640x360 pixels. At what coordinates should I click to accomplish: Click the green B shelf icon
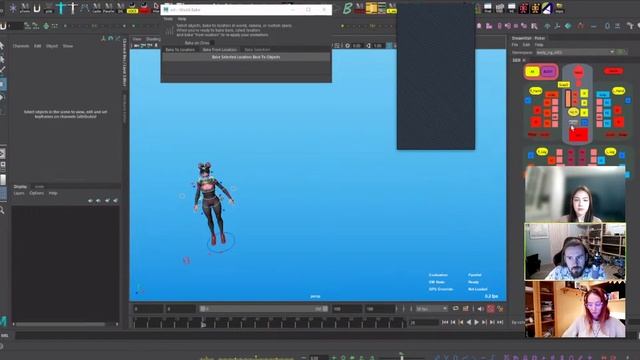point(347,7)
